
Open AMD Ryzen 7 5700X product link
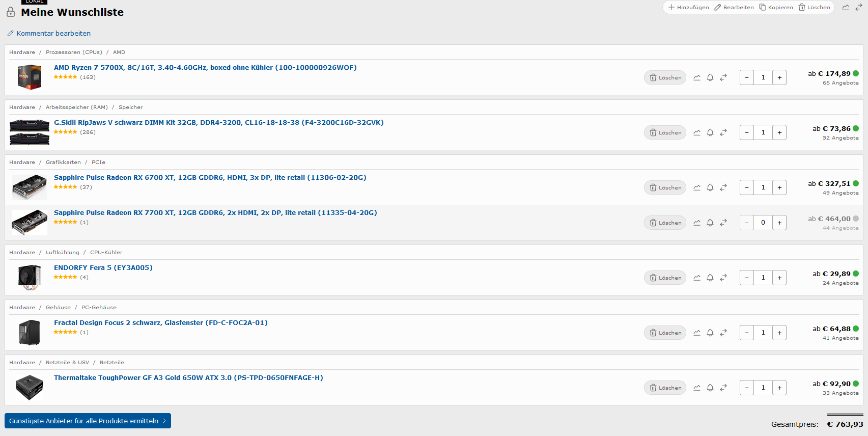pos(205,67)
